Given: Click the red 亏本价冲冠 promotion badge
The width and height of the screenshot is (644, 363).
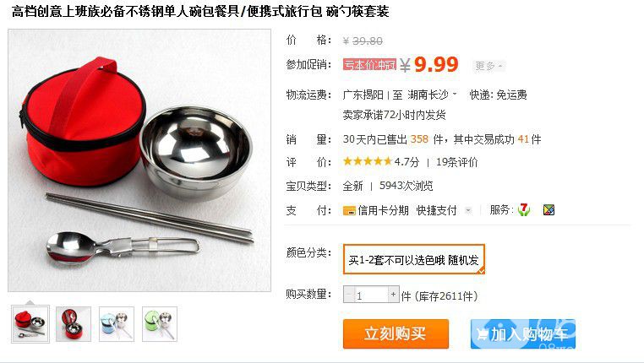Looking at the screenshot, I should [x=369, y=64].
